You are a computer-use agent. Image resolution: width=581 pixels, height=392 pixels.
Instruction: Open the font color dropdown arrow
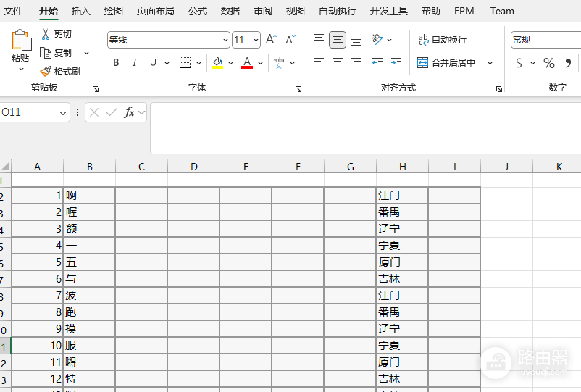pyautogui.click(x=260, y=63)
